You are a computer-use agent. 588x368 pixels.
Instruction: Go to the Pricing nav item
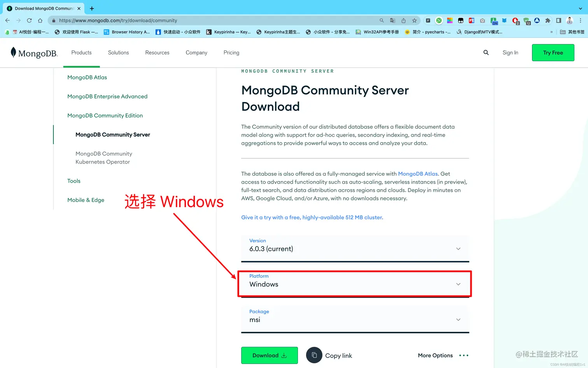pyautogui.click(x=231, y=53)
